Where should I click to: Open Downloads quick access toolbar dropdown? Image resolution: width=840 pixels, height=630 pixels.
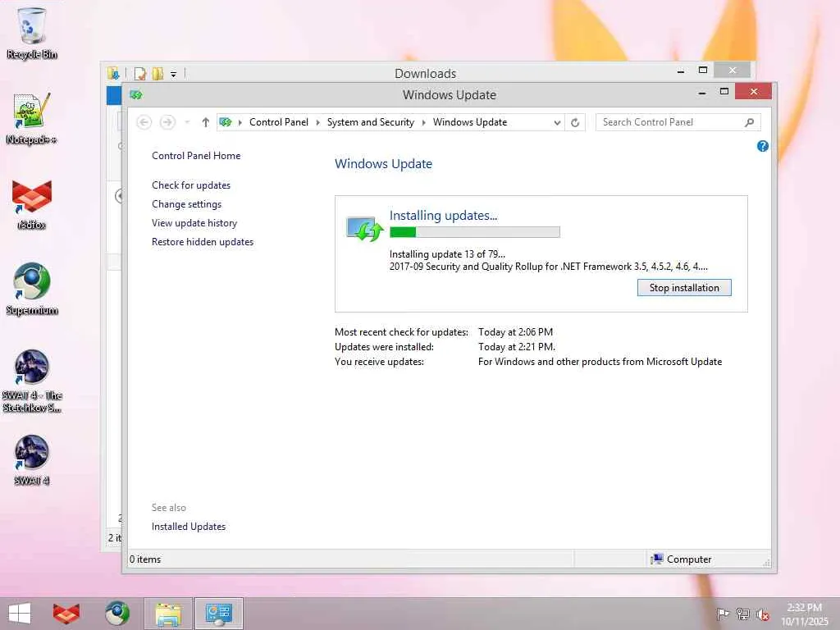[x=174, y=74]
